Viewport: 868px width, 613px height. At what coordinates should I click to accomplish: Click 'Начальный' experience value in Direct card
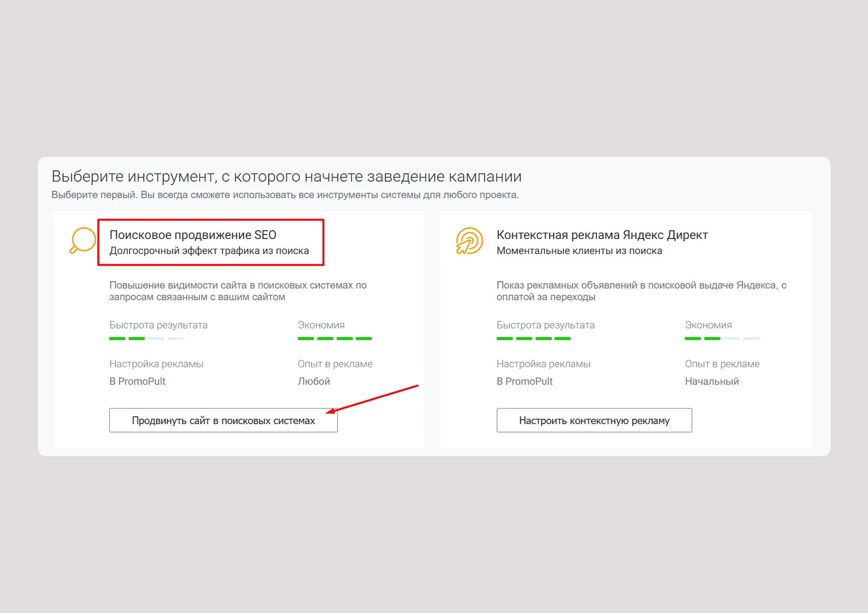pyautogui.click(x=711, y=382)
